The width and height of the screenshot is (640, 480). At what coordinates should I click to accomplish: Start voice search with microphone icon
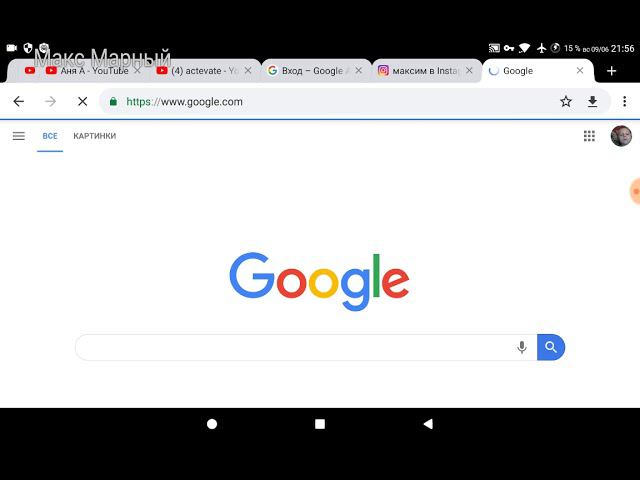pos(522,347)
